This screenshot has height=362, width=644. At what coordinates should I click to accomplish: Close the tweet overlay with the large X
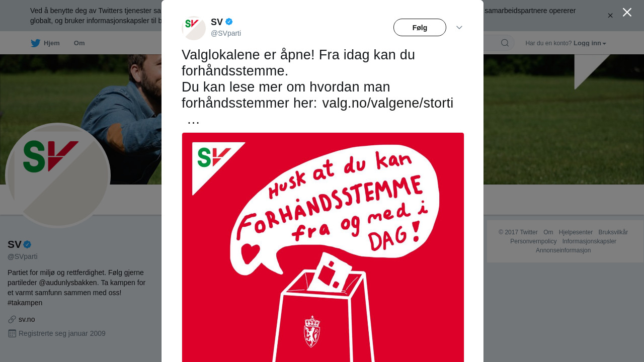pyautogui.click(x=627, y=12)
